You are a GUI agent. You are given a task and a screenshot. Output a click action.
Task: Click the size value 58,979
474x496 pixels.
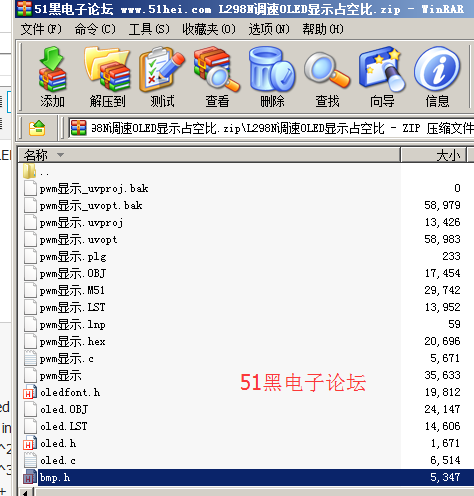(x=442, y=205)
